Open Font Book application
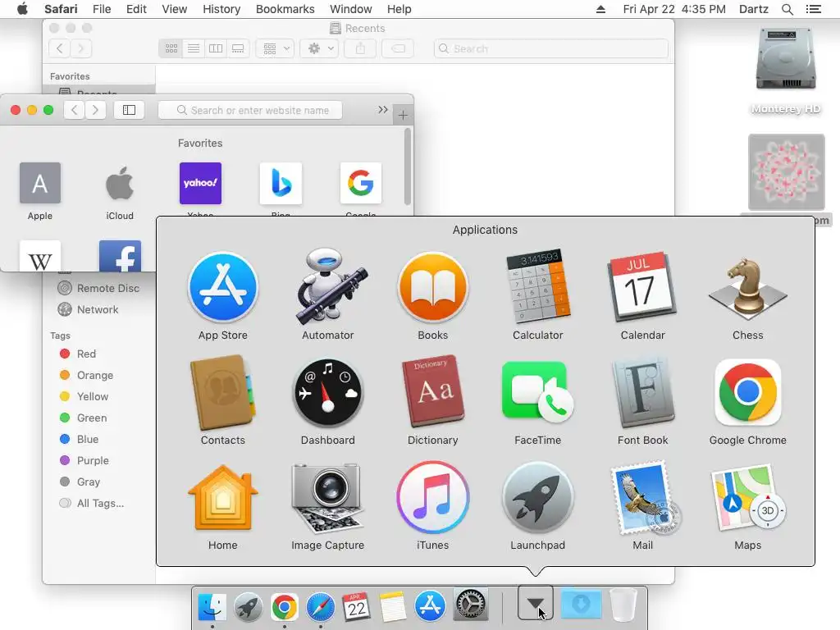 click(x=642, y=393)
